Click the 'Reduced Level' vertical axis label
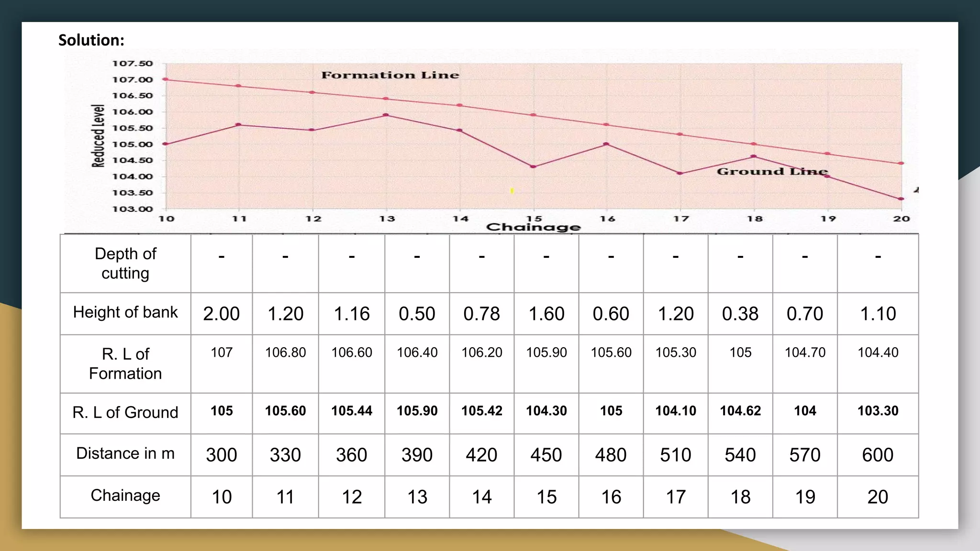 pyautogui.click(x=98, y=136)
